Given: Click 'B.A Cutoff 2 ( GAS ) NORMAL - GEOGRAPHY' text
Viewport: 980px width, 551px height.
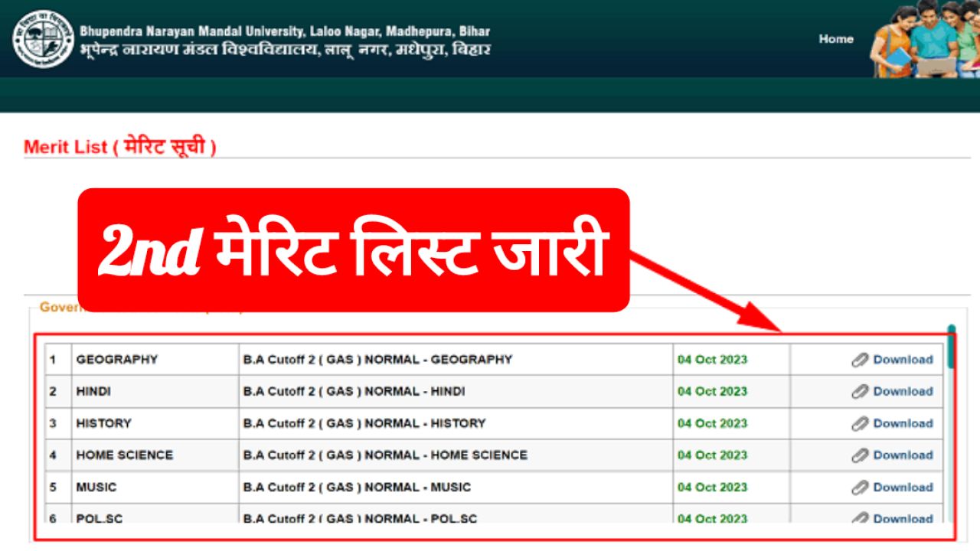Looking at the screenshot, I should pos(377,360).
